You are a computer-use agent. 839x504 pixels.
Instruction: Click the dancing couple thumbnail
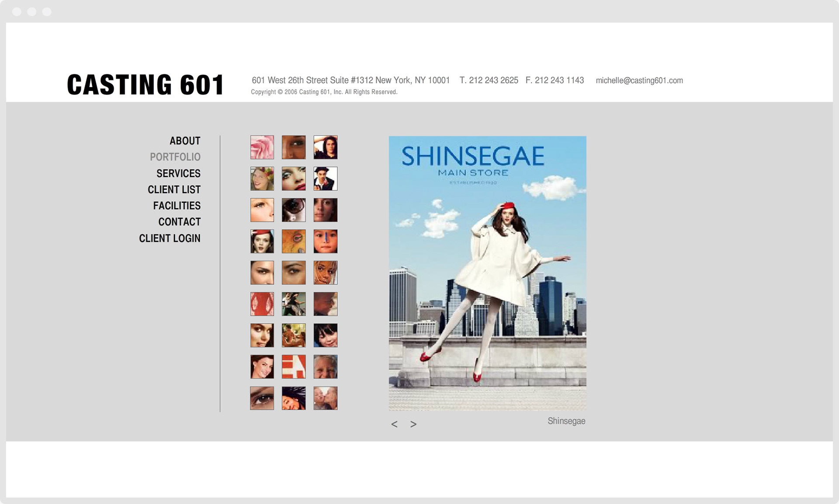point(294,304)
